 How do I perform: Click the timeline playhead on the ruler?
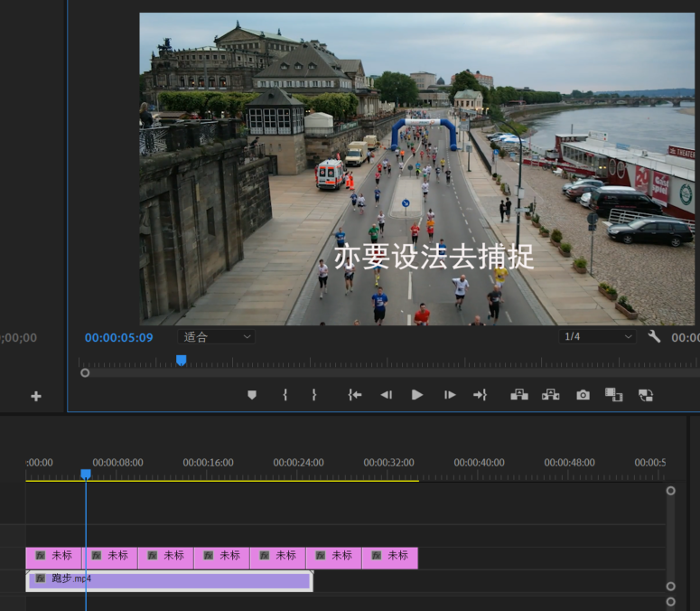tap(86, 474)
